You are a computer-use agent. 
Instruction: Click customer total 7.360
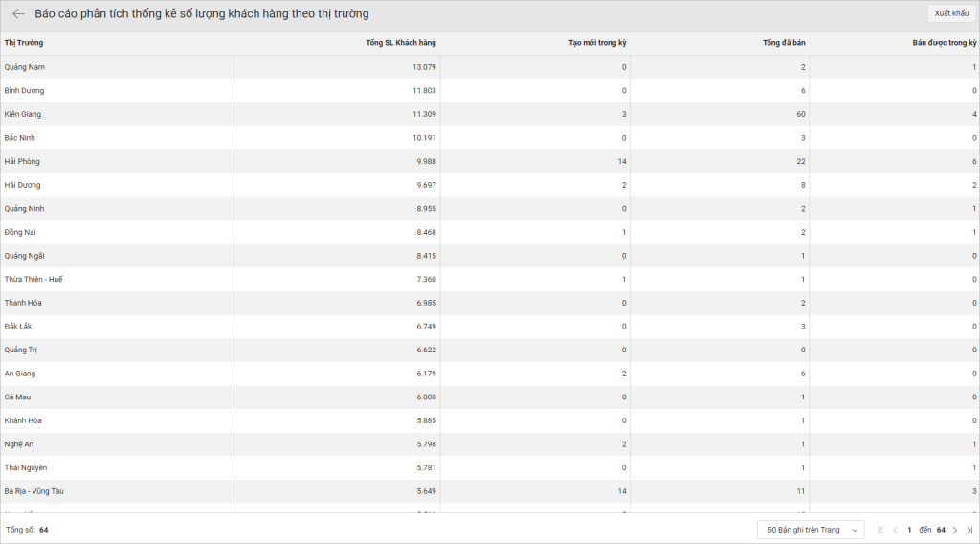pos(426,280)
